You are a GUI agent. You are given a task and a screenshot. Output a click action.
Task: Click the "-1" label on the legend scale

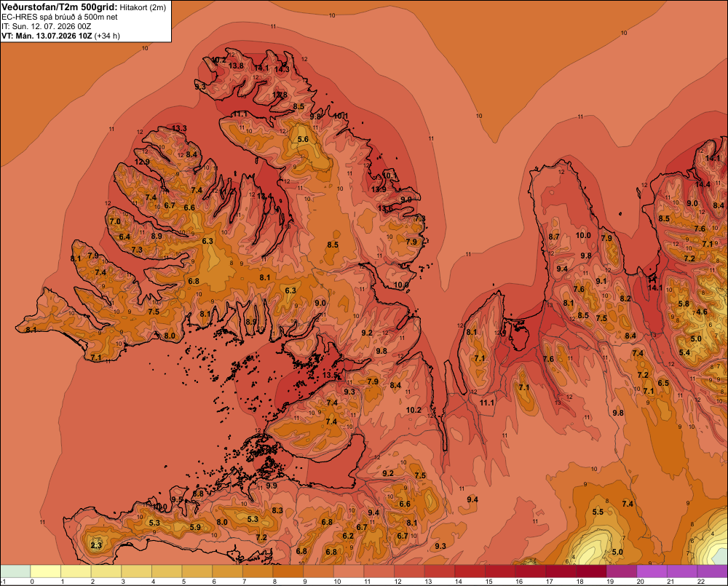(3, 582)
